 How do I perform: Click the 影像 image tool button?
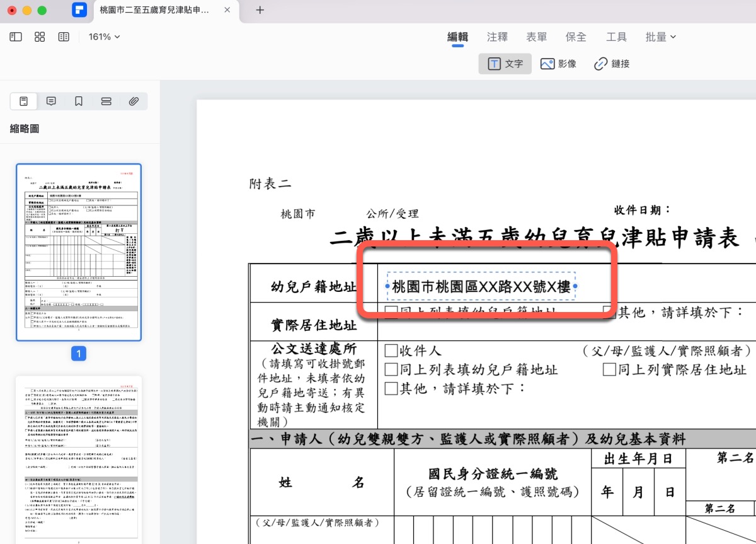pyautogui.click(x=558, y=64)
